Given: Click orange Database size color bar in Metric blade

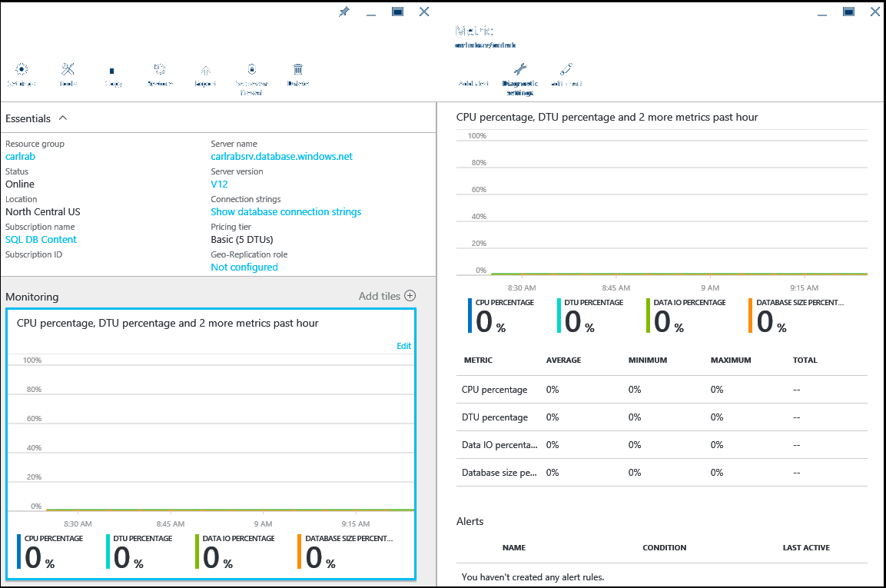Looking at the screenshot, I should [x=751, y=315].
